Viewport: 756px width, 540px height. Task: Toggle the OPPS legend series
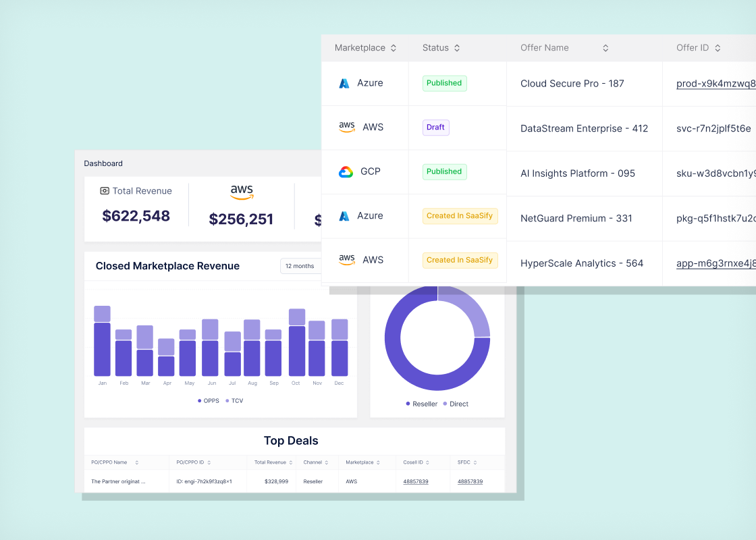209,401
